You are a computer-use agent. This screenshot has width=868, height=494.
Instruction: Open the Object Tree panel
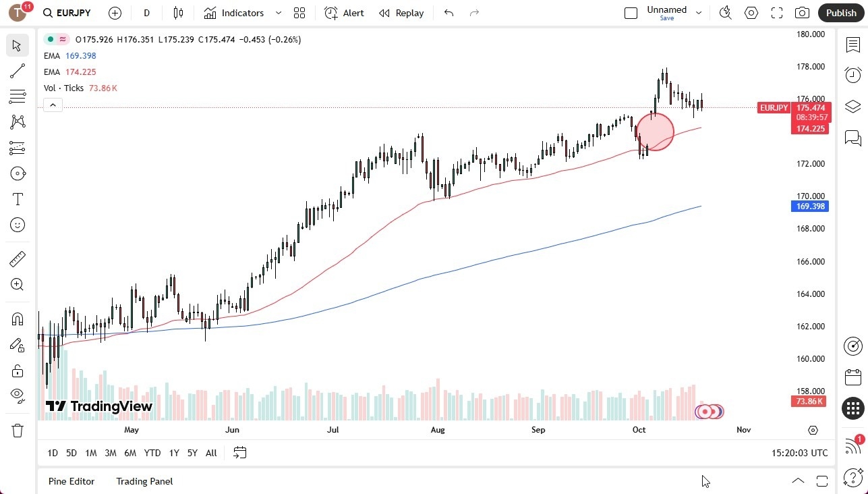tap(853, 106)
